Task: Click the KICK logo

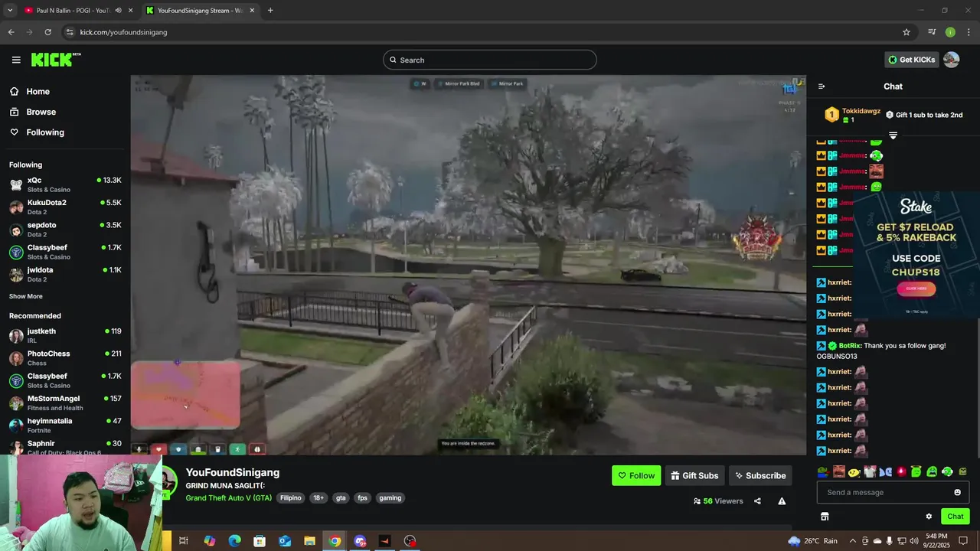Action: point(56,60)
